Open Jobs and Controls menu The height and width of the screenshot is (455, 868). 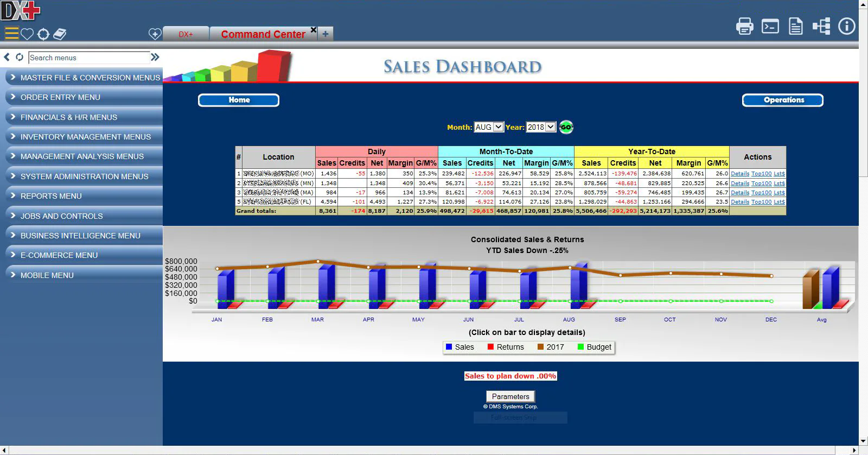tap(84, 216)
